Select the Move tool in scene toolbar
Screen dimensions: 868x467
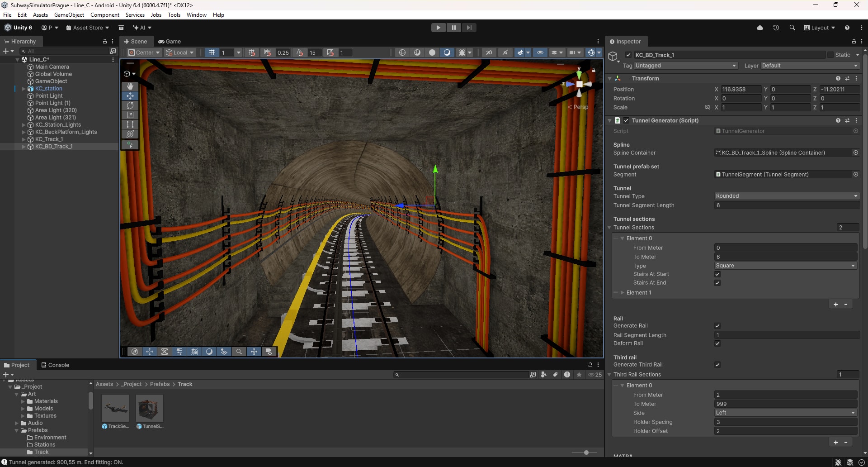[130, 96]
